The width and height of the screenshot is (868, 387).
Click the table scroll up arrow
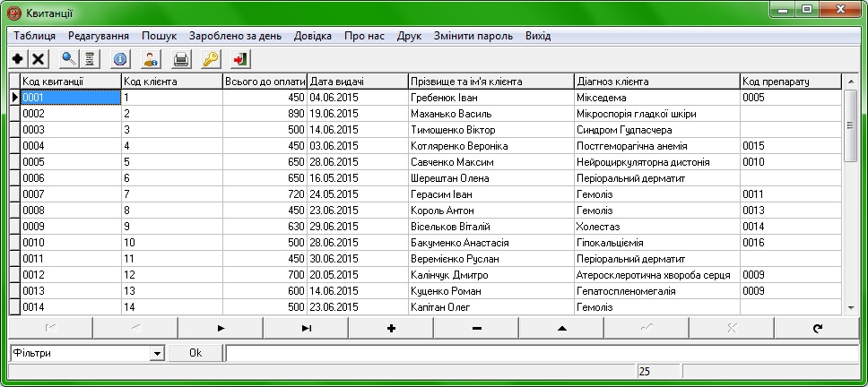click(x=851, y=82)
